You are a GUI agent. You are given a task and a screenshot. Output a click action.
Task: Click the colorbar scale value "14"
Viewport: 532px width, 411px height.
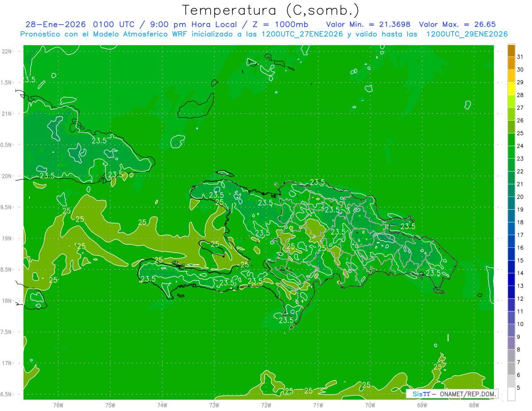point(520,273)
